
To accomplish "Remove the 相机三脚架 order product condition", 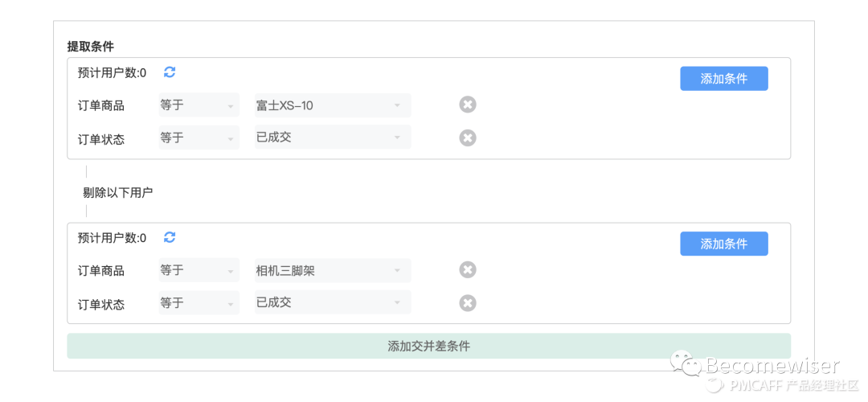I will click(468, 269).
